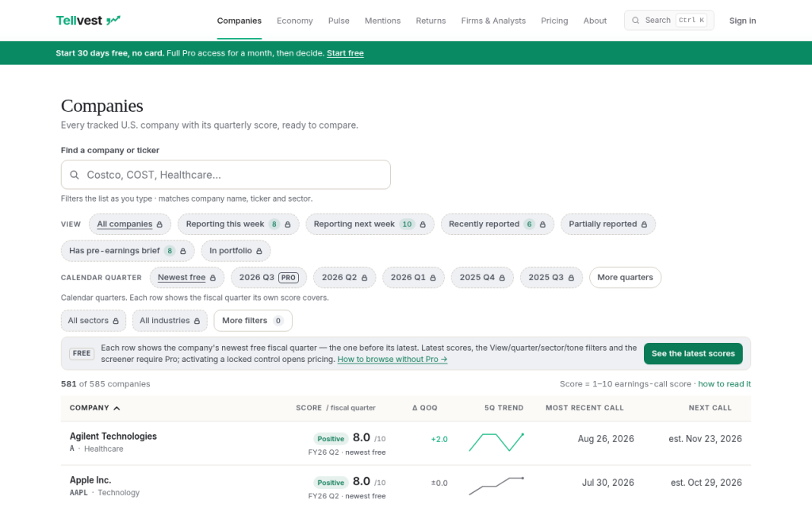Expand More quarters

coord(625,278)
